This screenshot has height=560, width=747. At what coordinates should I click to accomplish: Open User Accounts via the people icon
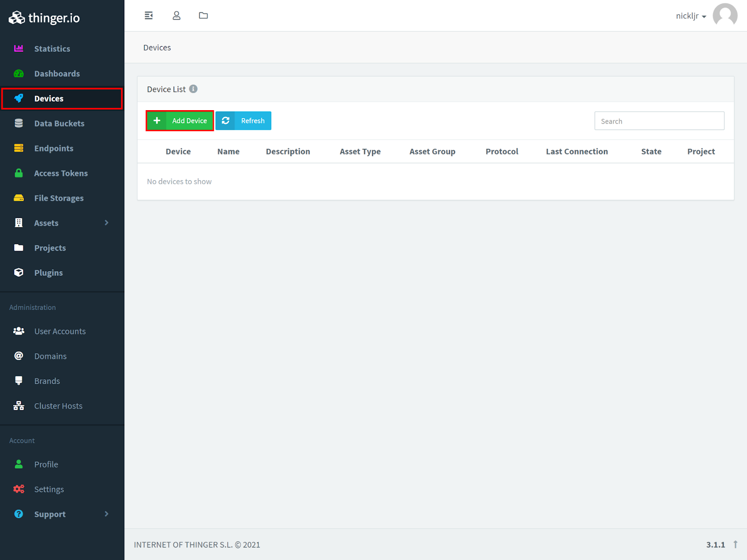point(19,331)
